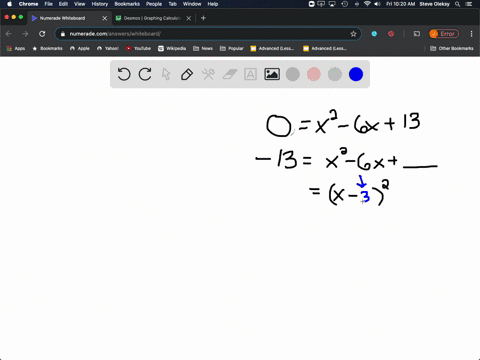480x360 pixels.
Task: Reload the current page
Action: [42, 34]
